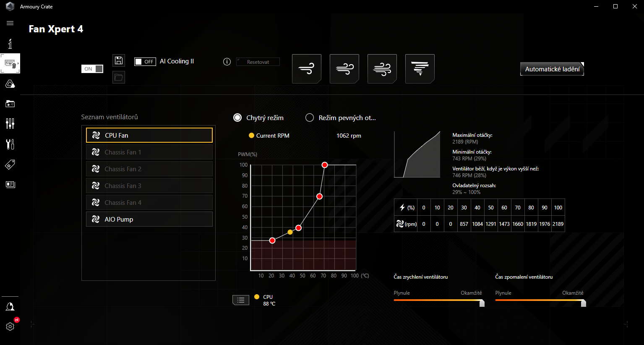
Task: Open the Home info sidebar icon
Action: click(10, 44)
